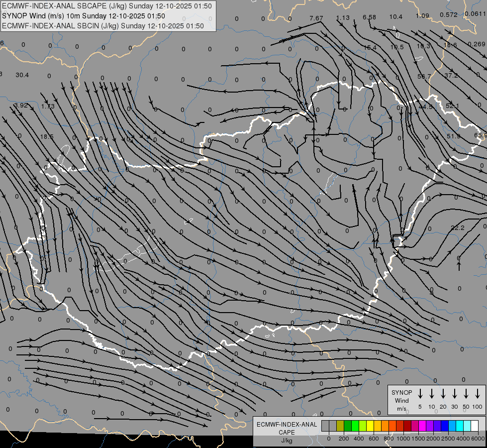This screenshot has width=487, height=448.
Task: Select the bright magenta CAPE legend swatch
Action: 422,426
